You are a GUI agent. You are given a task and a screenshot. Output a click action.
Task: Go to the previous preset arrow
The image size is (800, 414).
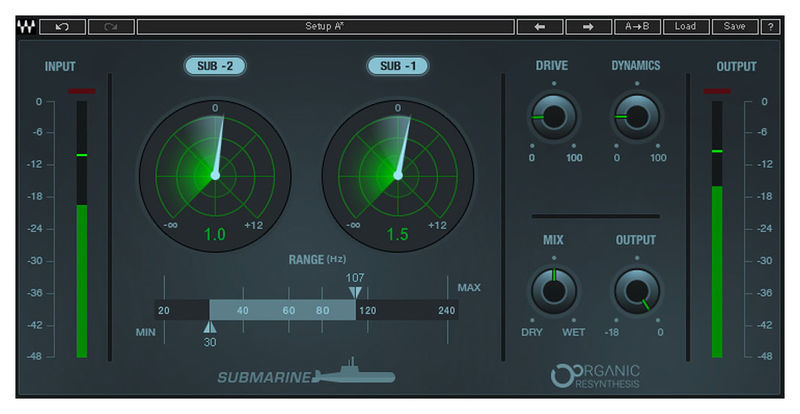540,27
